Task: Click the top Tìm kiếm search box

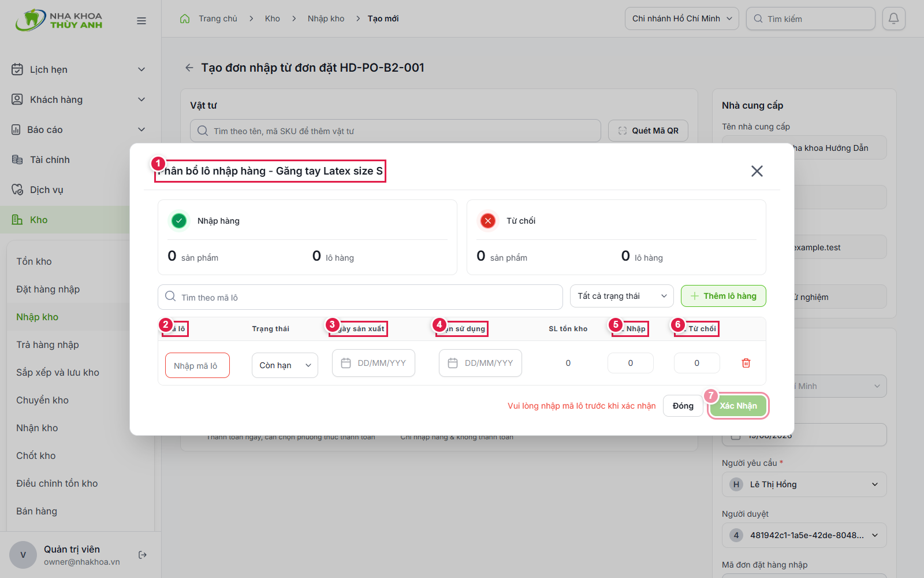Action: pos(811,18)
